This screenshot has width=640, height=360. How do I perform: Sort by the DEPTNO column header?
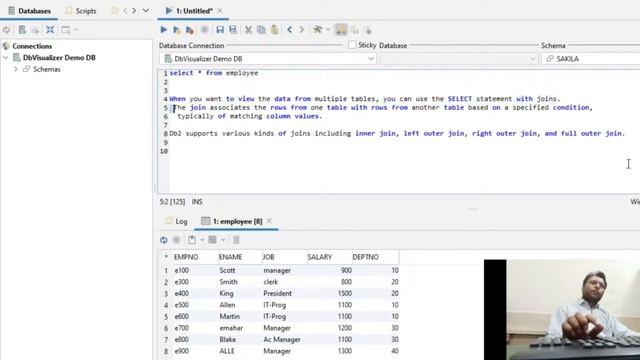(x=376, y=257)
